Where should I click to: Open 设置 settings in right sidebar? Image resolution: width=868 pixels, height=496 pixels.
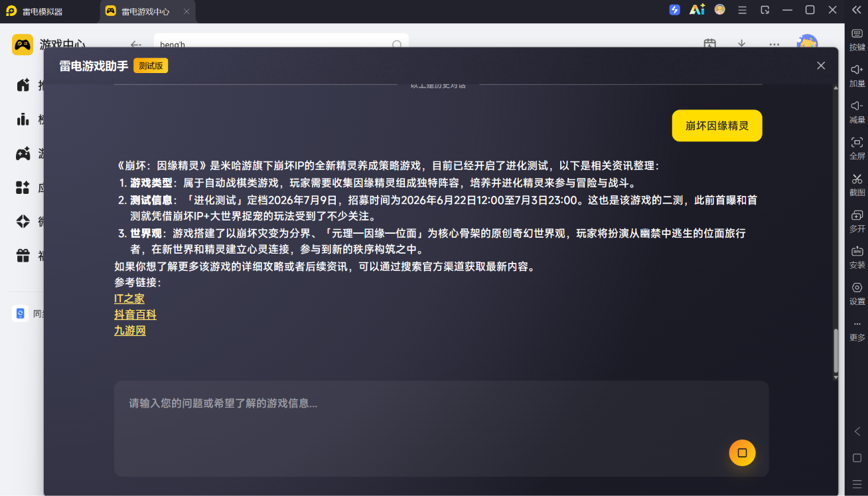pyautogui.click(x=857, y=293)
